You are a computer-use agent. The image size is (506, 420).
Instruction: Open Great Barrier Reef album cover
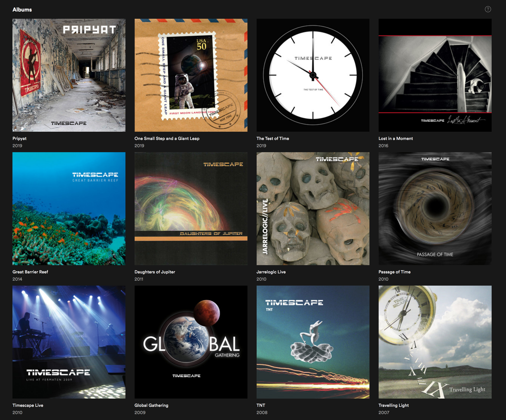69,208
